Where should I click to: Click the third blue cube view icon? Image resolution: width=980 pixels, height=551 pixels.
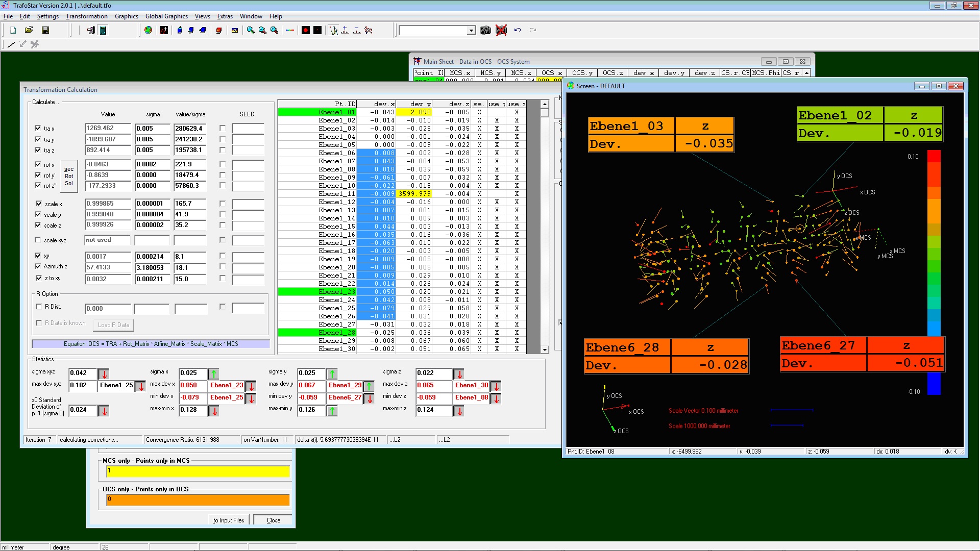pos(203,31)
